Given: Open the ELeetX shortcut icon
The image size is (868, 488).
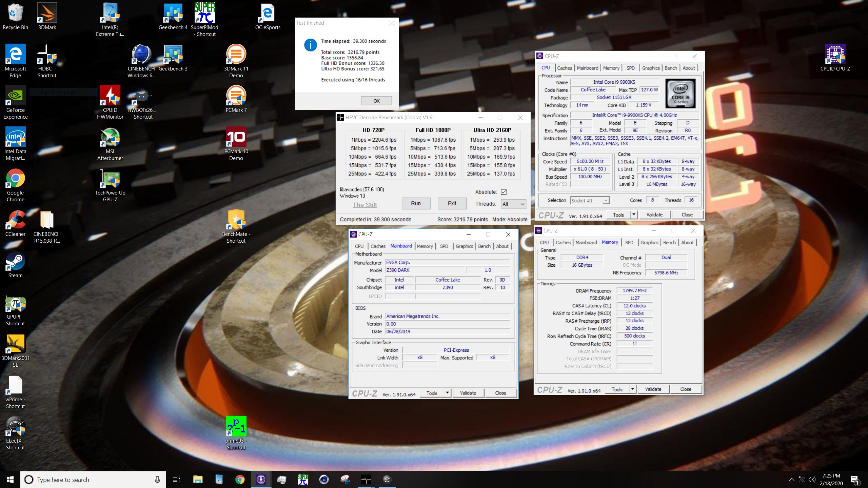Looking at the screenshot, I should 16,433.
